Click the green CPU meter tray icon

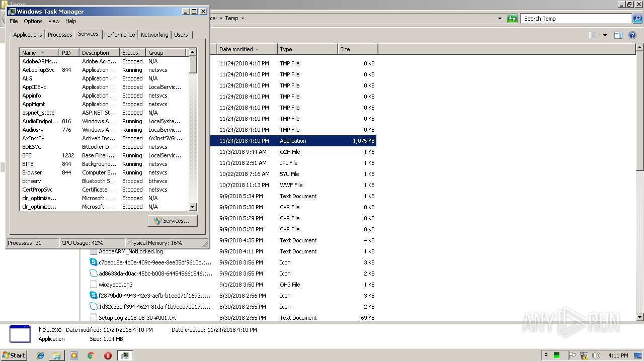click(557, 355)
